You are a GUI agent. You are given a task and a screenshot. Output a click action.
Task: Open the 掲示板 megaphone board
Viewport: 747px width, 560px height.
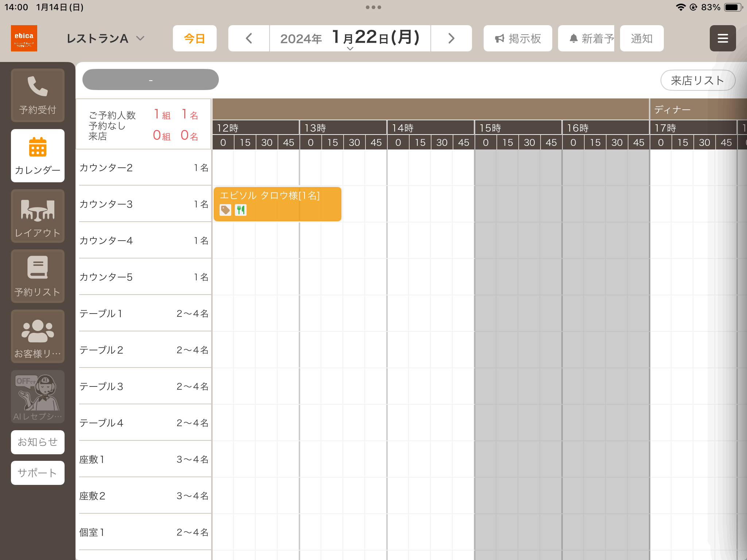[518, 38]
